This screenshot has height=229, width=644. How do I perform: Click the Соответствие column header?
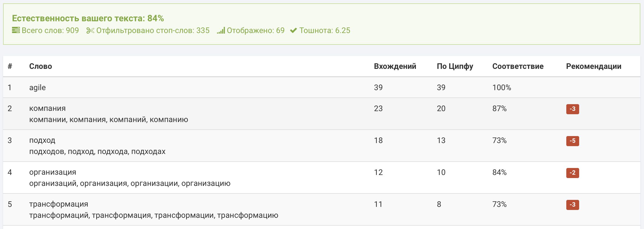pyautogui.click(x=518, y=66)
